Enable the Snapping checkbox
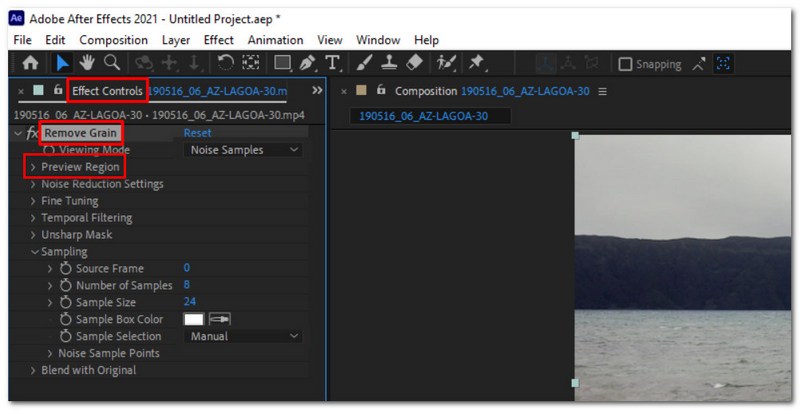The height and width of the screenshot is (410, 800). click(625, 64)
